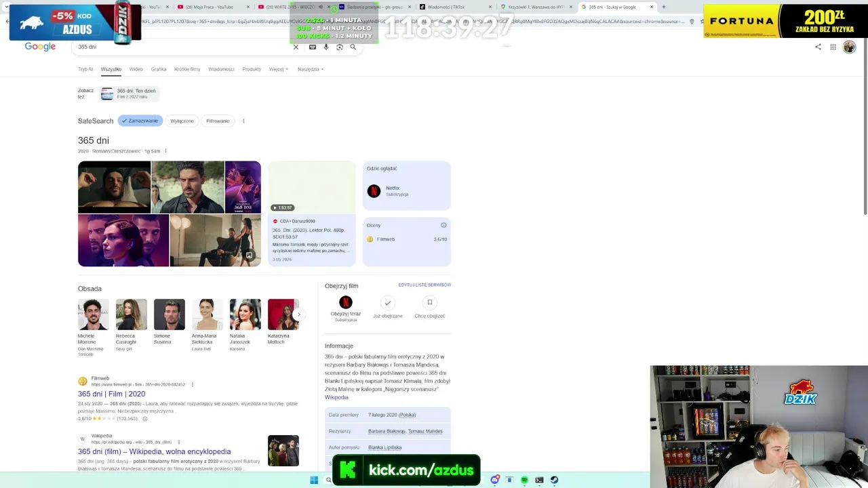This screenshot has height=488, width=868.
Task: Switch to the Krótkie filmy tab
Action: point(187,69)
